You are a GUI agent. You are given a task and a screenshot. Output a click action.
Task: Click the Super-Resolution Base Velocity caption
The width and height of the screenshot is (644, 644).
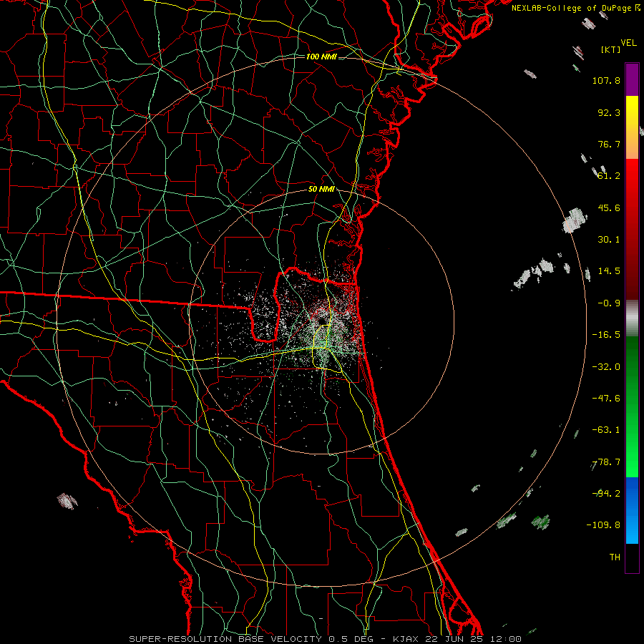(x=326, y=639)
